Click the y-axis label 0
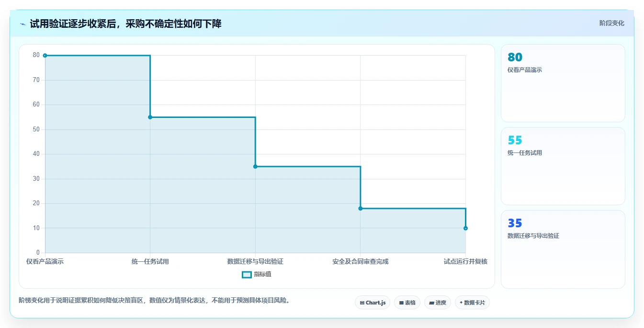The width and height of the screenshot is (644, 328). point(38,253)
